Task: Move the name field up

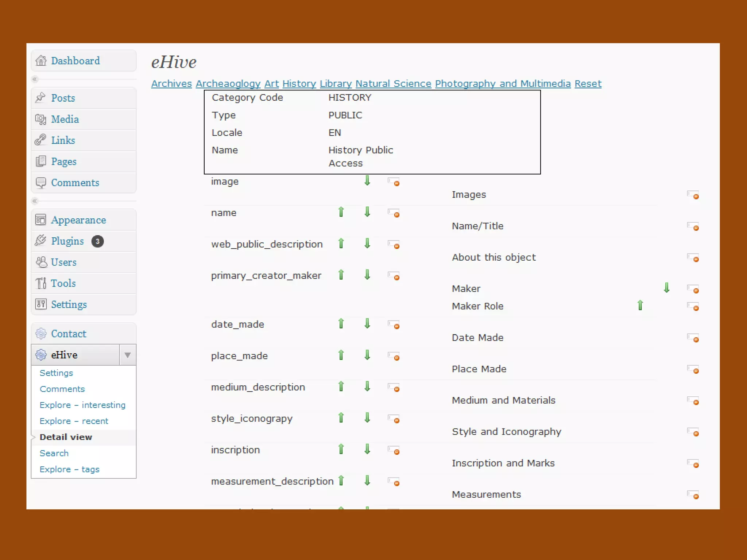Action: (x=341, y=212)
